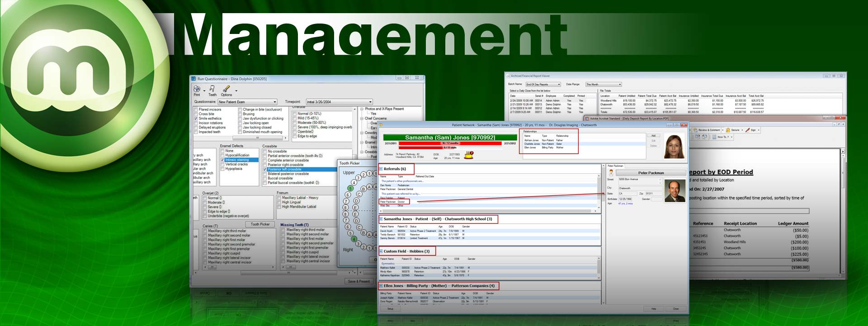The width and height of the screenshot is (868, 326).
Task: Click the Zip field 91311
Action: pos(654,193)
